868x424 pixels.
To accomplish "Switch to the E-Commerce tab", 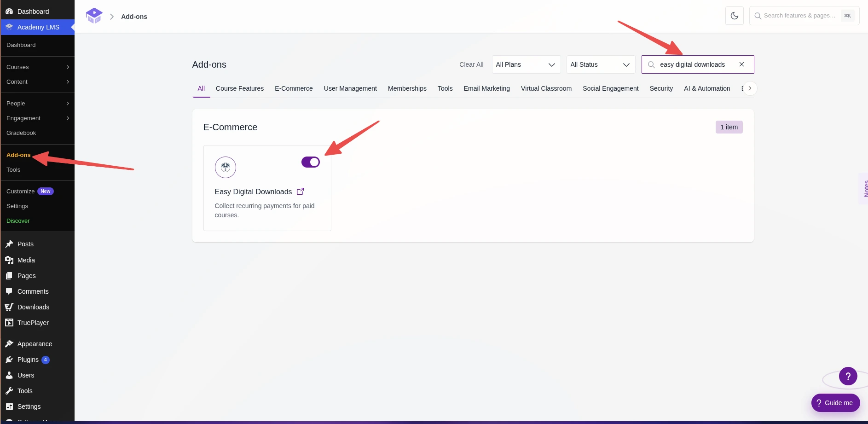I will 294,88.
